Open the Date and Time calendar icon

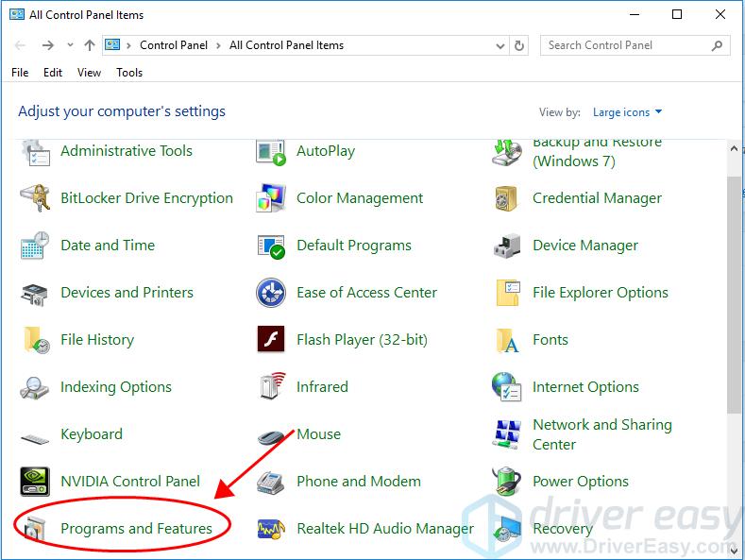click(x=35, y=246)
